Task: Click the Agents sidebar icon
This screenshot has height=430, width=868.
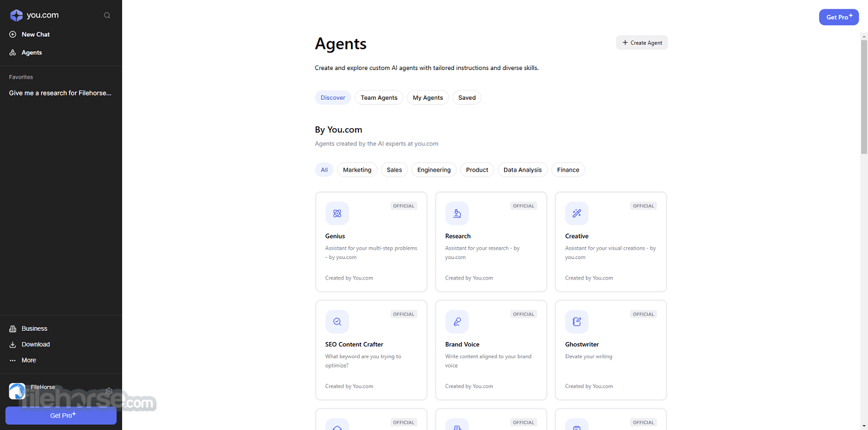Action: [12, 53]
